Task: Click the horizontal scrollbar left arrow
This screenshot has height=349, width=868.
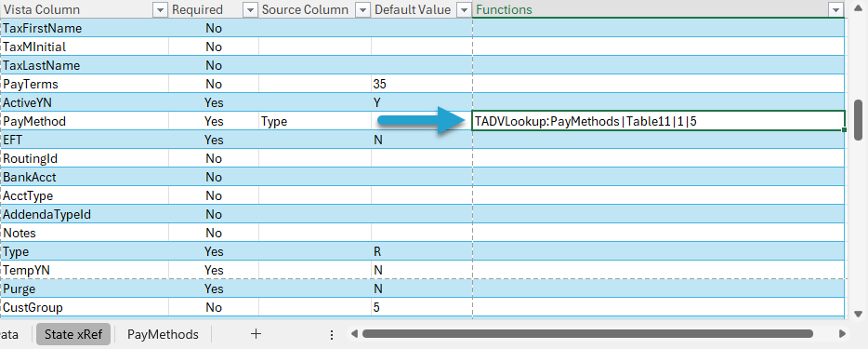Action: point(354,334)
